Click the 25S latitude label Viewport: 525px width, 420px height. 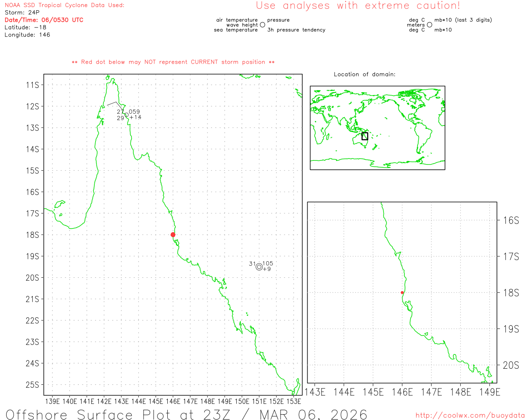(32, 385)
